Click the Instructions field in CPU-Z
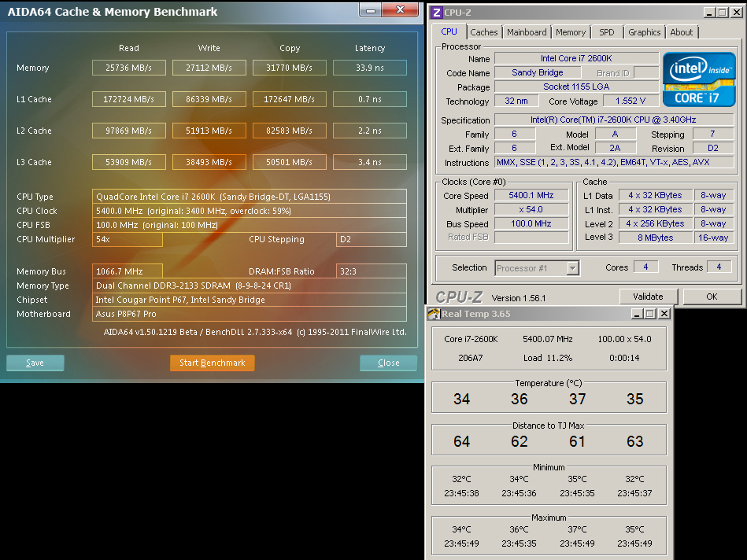 click(x=614, y=162)
